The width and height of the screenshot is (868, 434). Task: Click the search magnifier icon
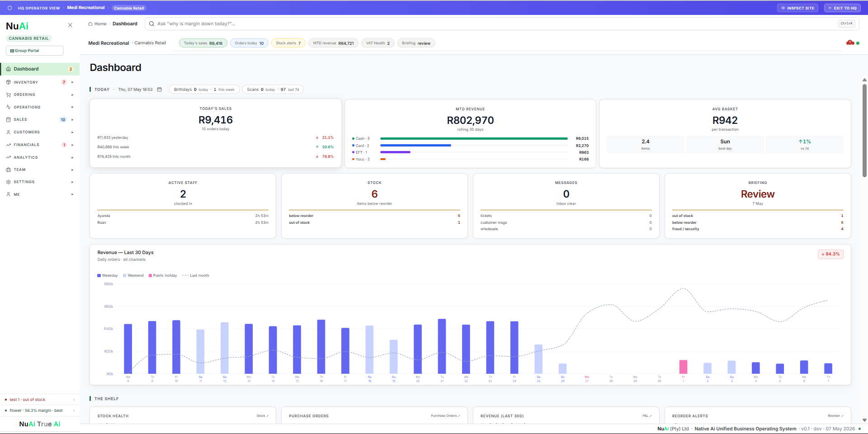click(152, 24)
